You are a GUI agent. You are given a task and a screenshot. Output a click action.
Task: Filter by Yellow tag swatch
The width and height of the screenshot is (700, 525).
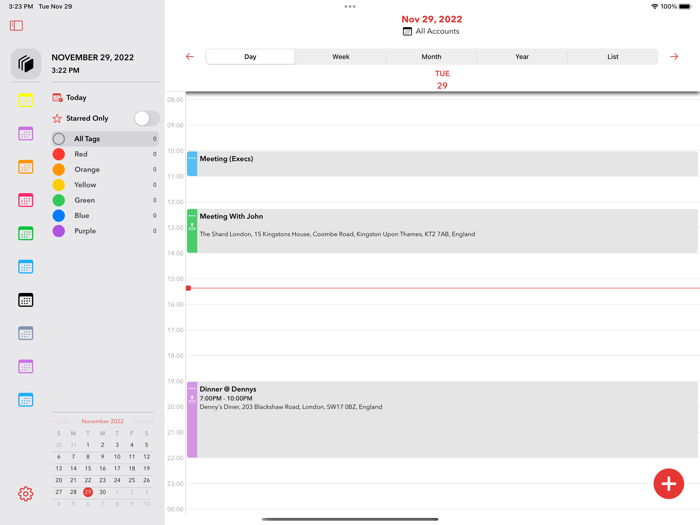coord(58,185)
